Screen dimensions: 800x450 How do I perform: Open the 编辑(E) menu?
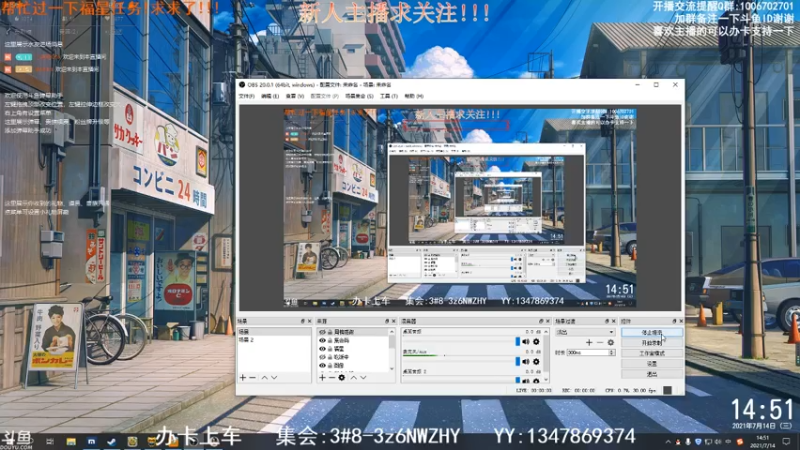270,96
